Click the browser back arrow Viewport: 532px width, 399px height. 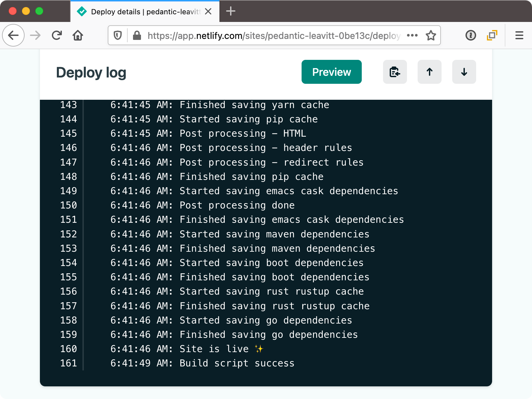pos(13,35)
